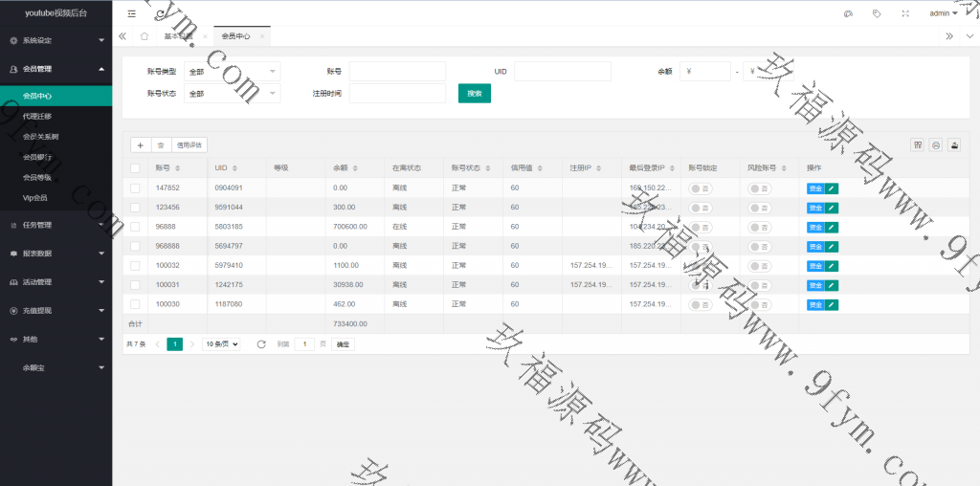This screenshot has width=980, height=486.
Task: Click the 资金 button for account 100030
Action: pyautogui.click(x=815, y=304)
